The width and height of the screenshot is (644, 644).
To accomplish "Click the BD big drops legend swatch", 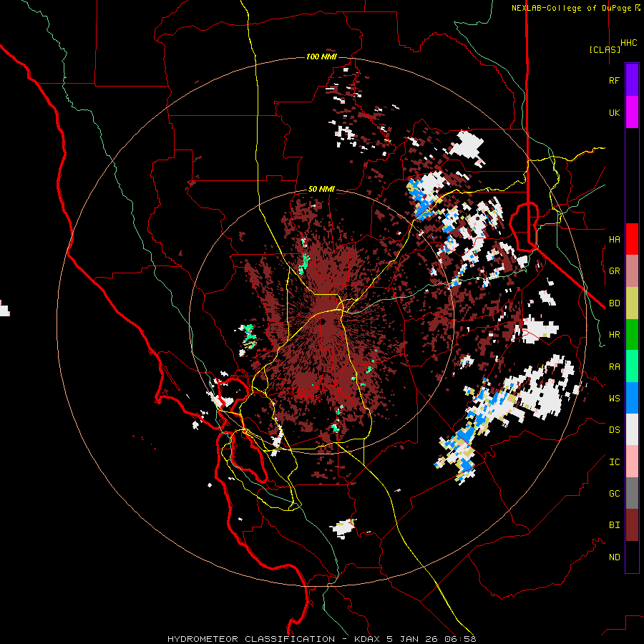I will click(632, 303).
